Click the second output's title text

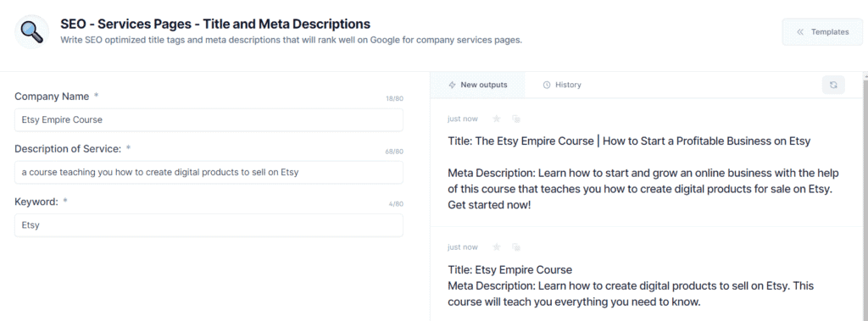click(x=509, y=270)
